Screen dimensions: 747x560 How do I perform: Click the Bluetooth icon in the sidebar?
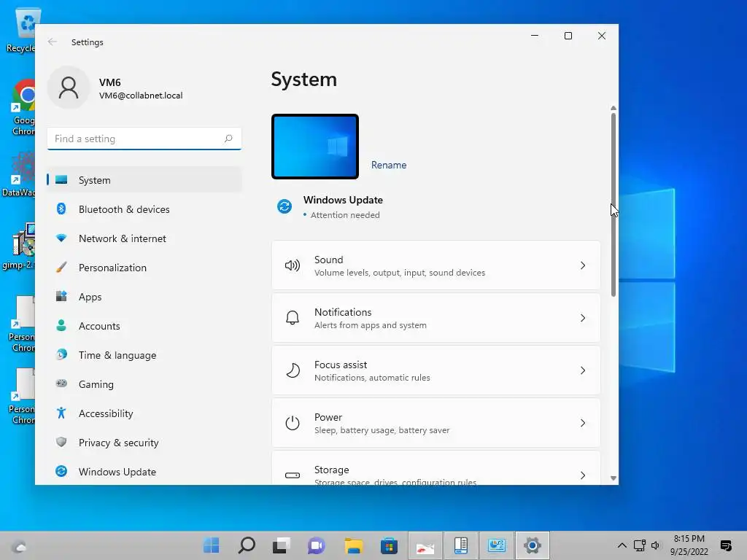point(61,209)
